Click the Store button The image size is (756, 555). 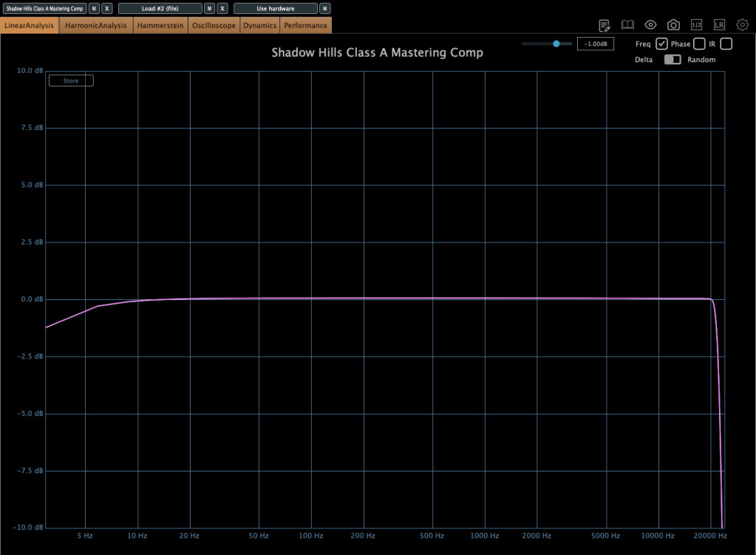click(x=71, y=81)
